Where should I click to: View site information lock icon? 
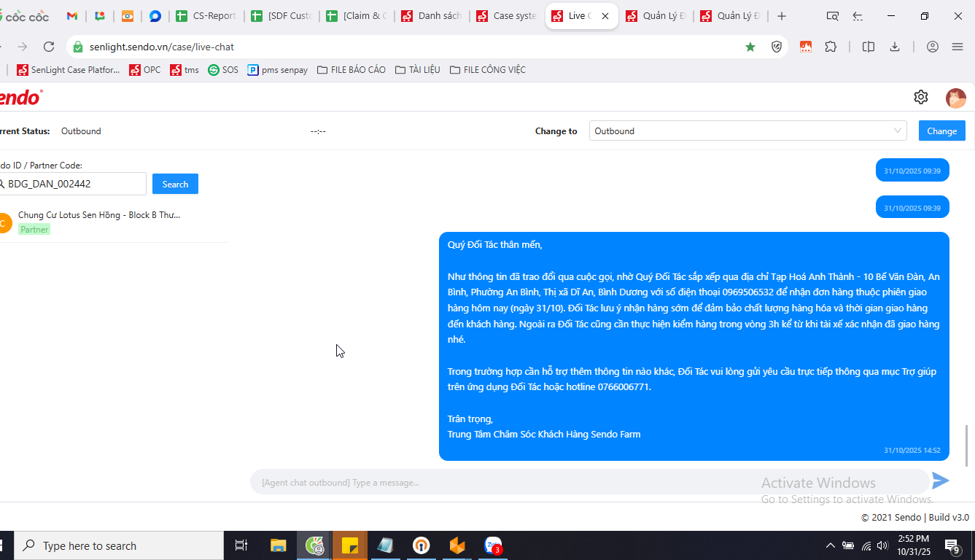pos(79,47)
